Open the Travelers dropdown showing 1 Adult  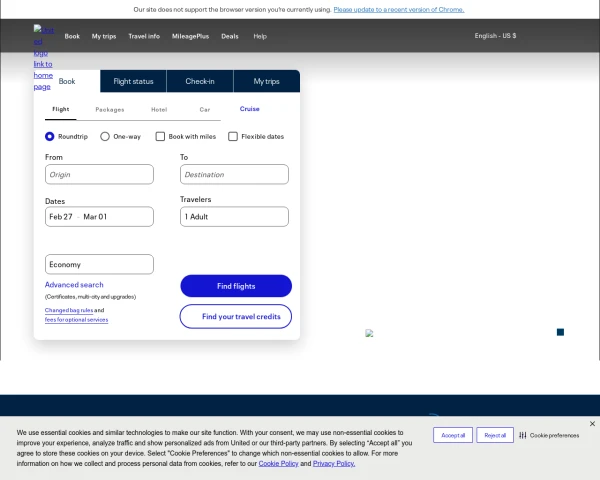point(234,217)
